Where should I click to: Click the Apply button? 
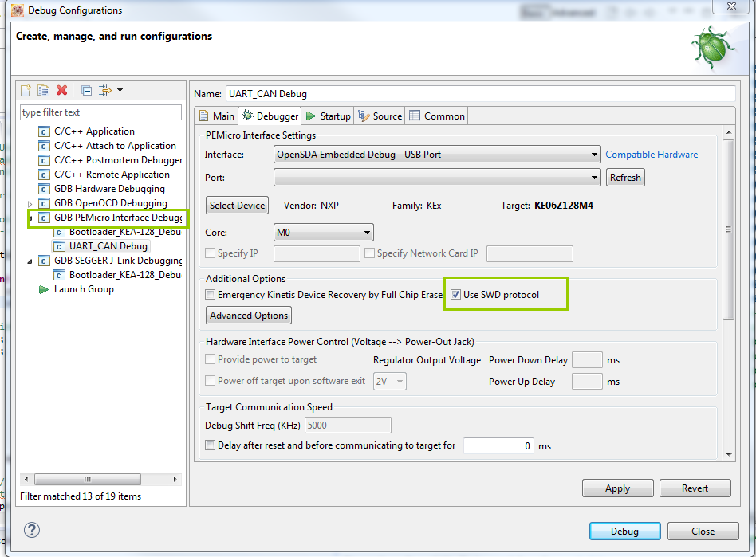(x=617, y=488)
